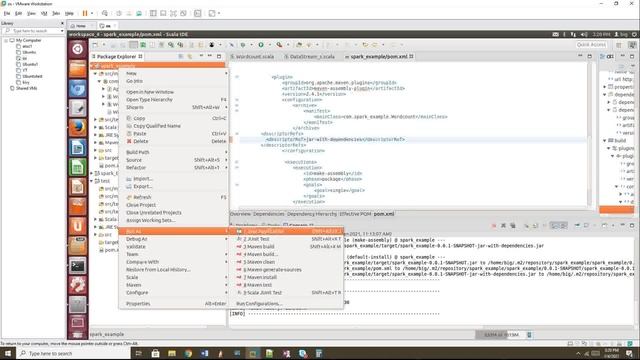Image resolution: width=640 pixels, height=360 pixels.
Task: Click Remove all terminated launches icon in Console
Action: (x=513, y=226)
